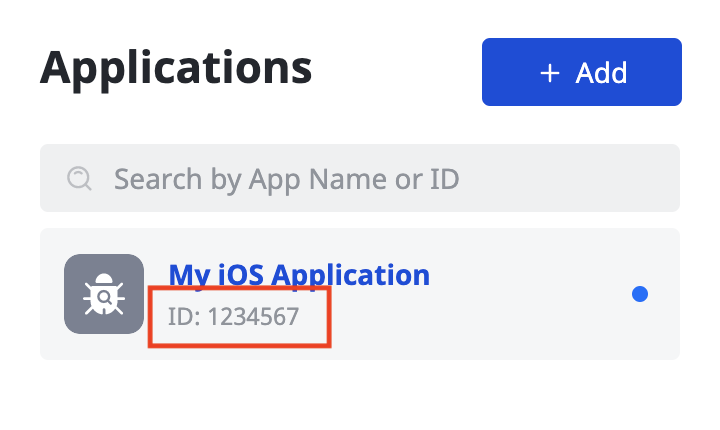This screenshot has height=430, width=720.
Task: Click empty space right of search placeholder
Action: 570,179
